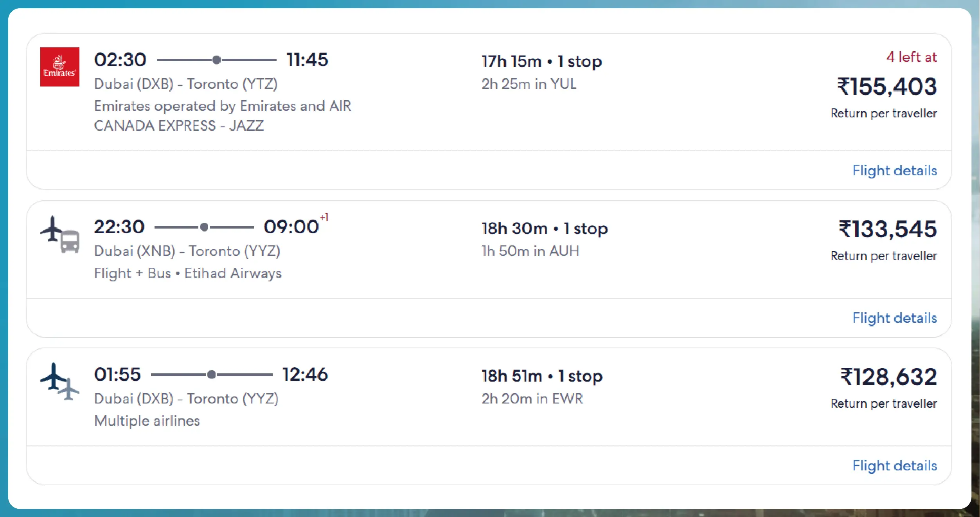Click the stop dot on 01:55 flight line

(211, 375)
